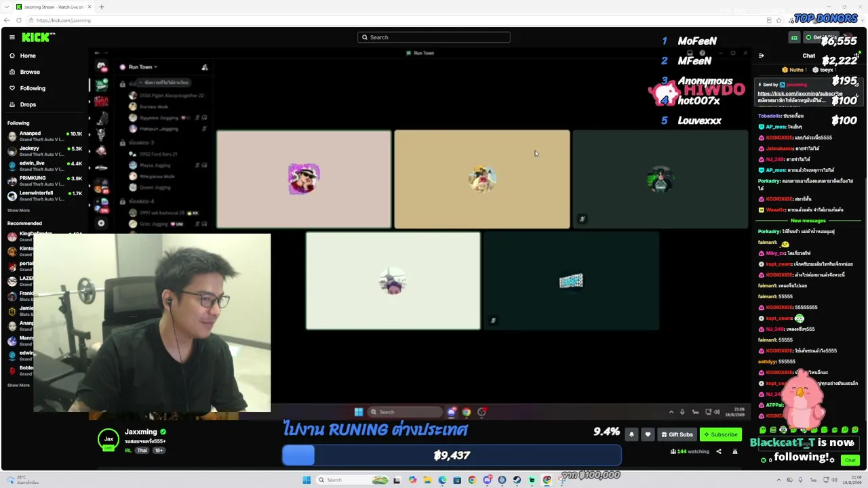The image size is (868, 488).
Task: Open pinned link kick.com/jaxxming/subscribe
Action: coord(800,94)
